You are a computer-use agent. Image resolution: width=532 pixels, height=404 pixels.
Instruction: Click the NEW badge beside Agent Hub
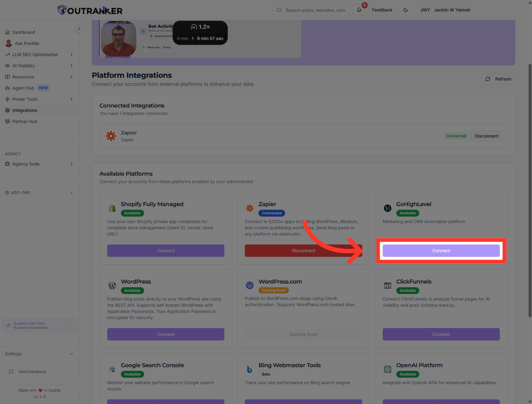click(x=43, y=88)
